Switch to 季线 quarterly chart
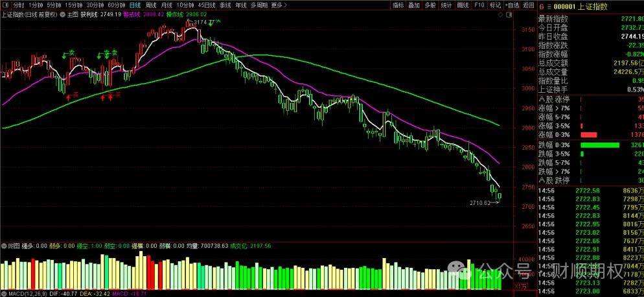Image resolution: width=644 pixels, height=297 pixels. (225, 5)
